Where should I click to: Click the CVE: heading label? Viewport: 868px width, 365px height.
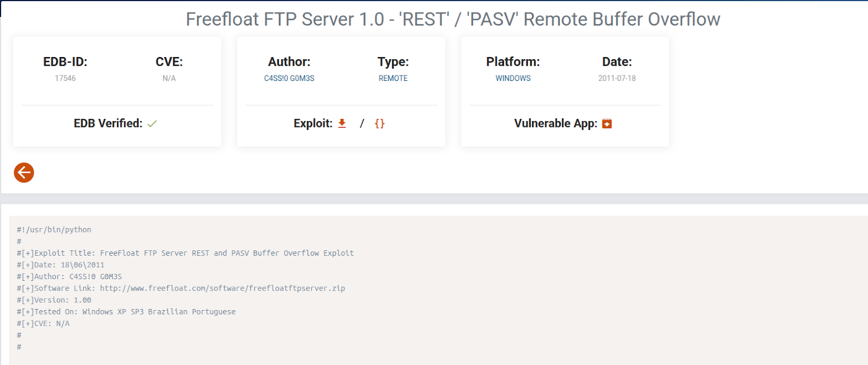(169, 62)
